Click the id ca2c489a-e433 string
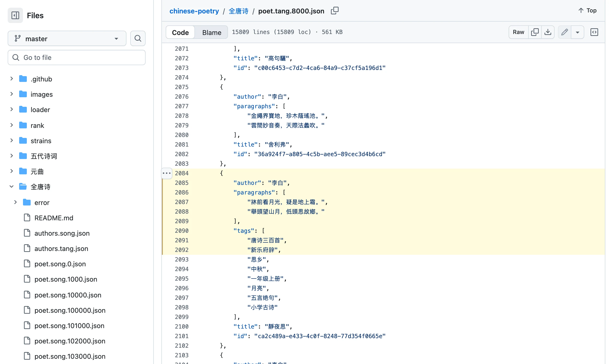The height and width of the screenshot is (364, 613). 320,336
